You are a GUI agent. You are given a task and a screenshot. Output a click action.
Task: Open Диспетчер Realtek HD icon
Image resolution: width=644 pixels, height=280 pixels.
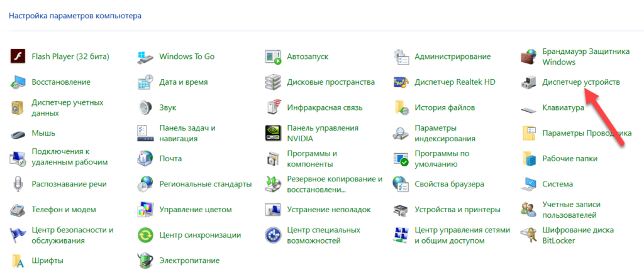click(401, 82)
